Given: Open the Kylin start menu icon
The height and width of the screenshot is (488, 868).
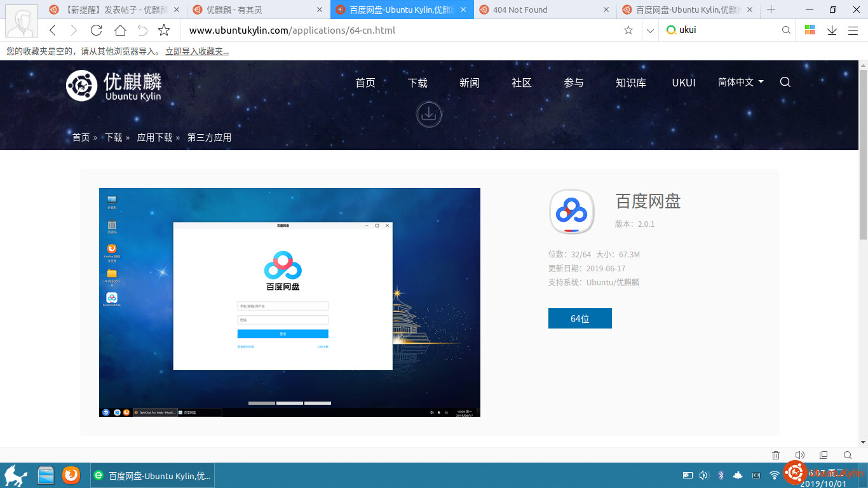Looking at the screenshot, I should [x=15, y=475].
